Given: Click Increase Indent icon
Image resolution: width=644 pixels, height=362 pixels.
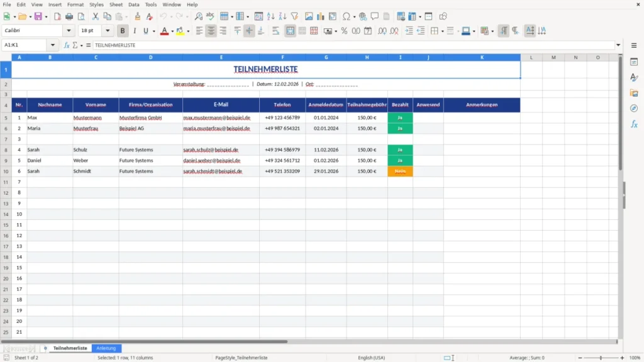Looking at the screenshot, I should pos(409,31).
